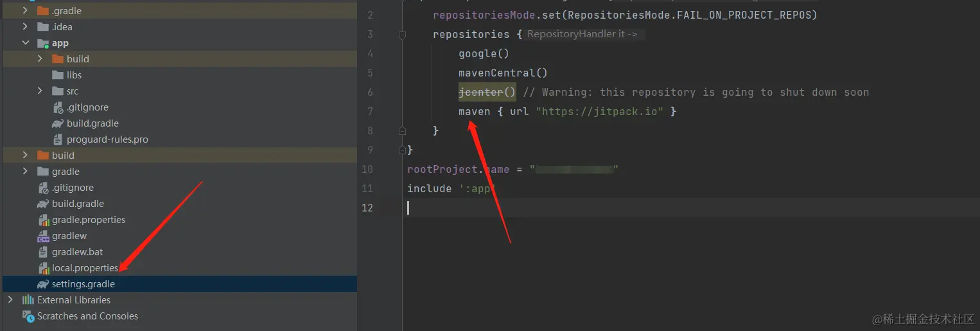Screen dimensions: 980x331
Task: Click the External Libraries icon
Action: pyautogui.click(x=28, y=300)
